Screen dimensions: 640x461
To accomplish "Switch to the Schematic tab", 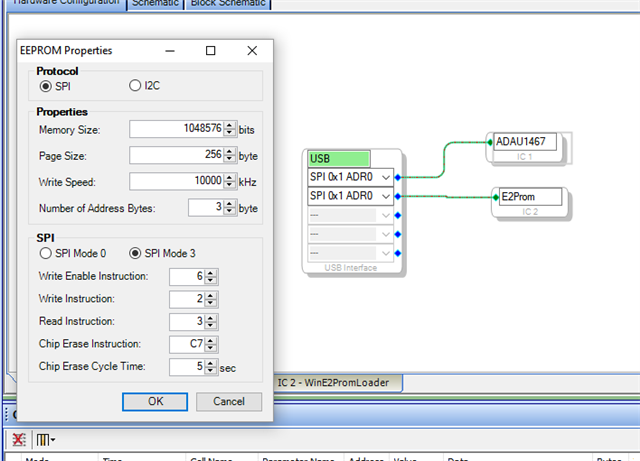I will [156, 4].
